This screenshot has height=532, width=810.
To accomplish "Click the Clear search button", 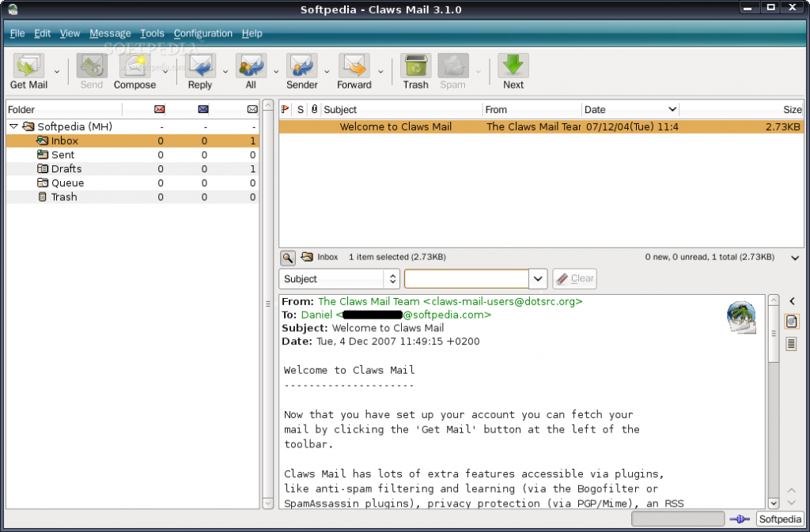I will tap(574, 278).
